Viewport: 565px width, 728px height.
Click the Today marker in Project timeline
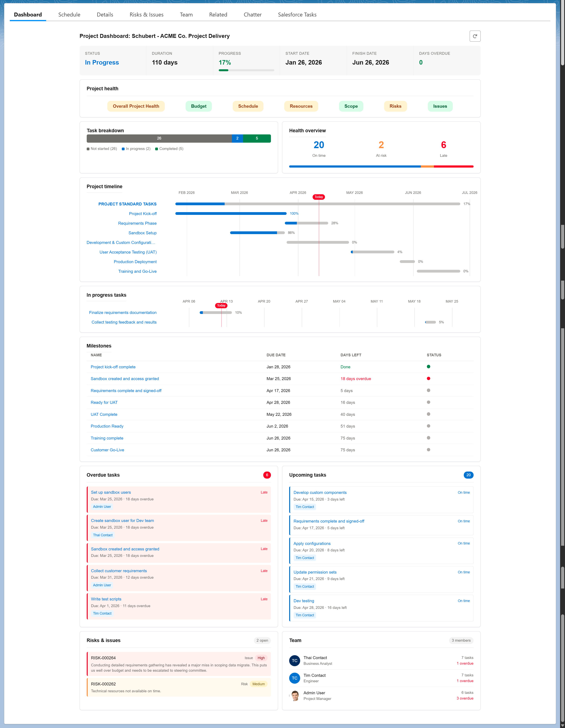pyautogui.click(x=319, y=197)
